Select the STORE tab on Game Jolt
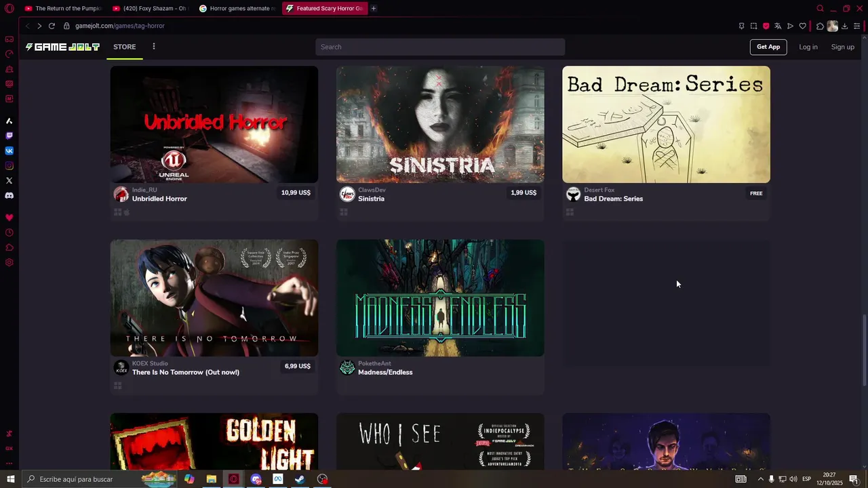This screenshot has width=868, height=488. (x=125, y=47)
